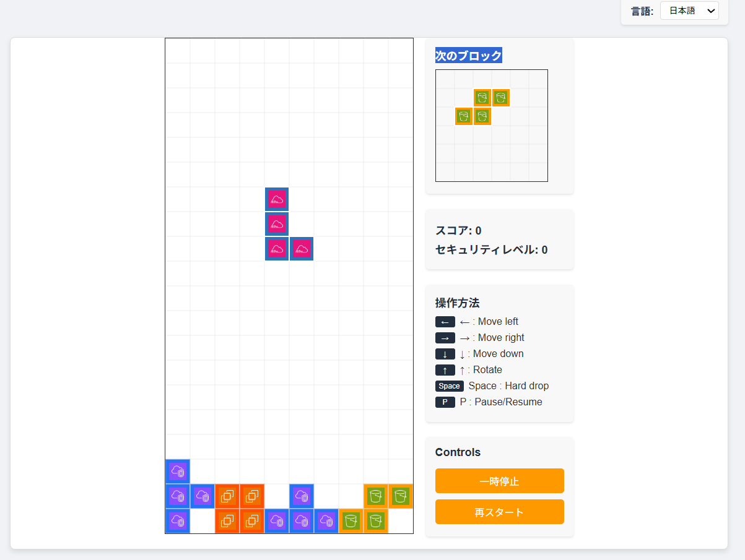The height and width of the screenshot is (560, 745).
Task: Click lower-left block of orange square in pile
Action: tap(227, 521)
